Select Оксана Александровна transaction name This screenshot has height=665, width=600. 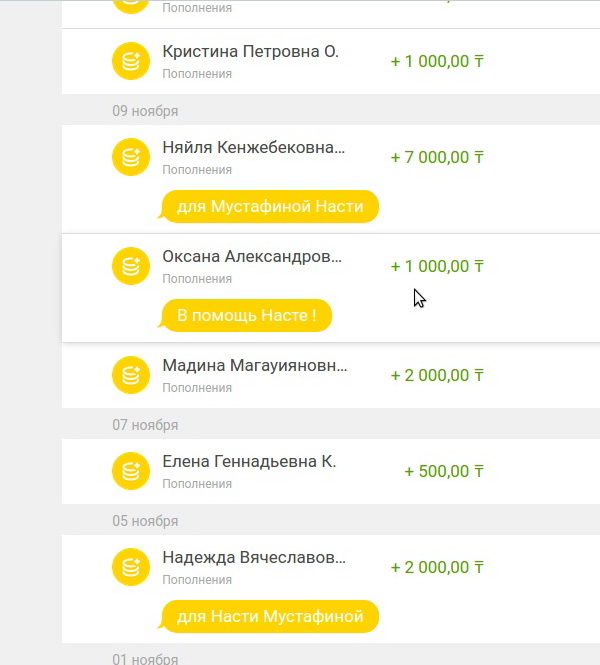pos(252,257)
